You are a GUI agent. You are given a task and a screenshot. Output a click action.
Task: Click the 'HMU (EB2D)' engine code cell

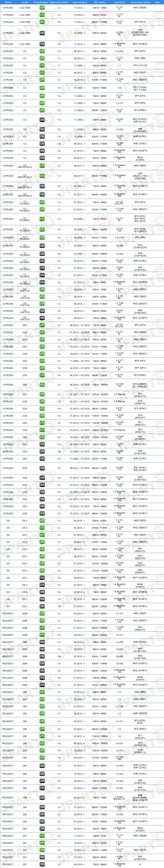[x=140, y=290]
